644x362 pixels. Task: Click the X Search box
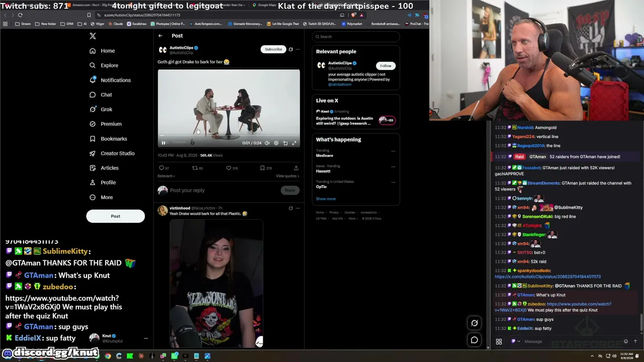tap(356, 37)
